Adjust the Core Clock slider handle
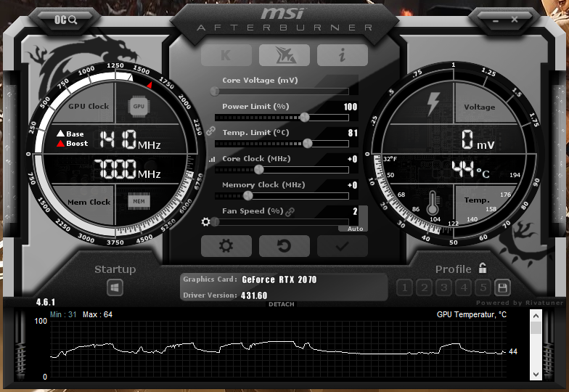Viewport: 569px width, 392px height. click(x=258, y=169)
